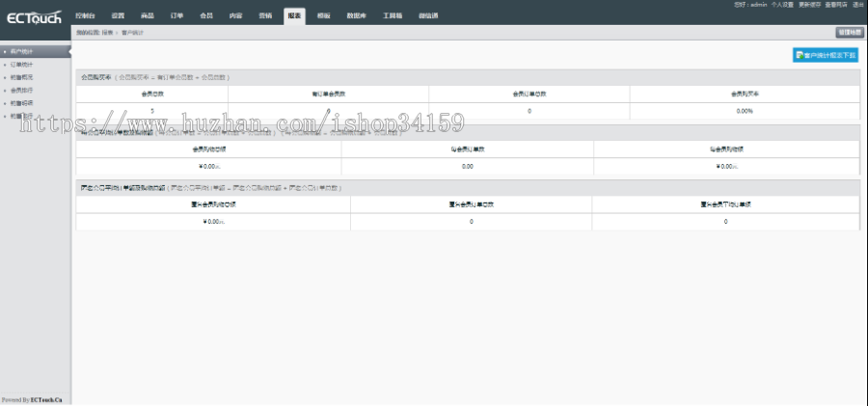Select 订单统计 in sidebar
868x406 pixels.
click(x=22, y=65)
